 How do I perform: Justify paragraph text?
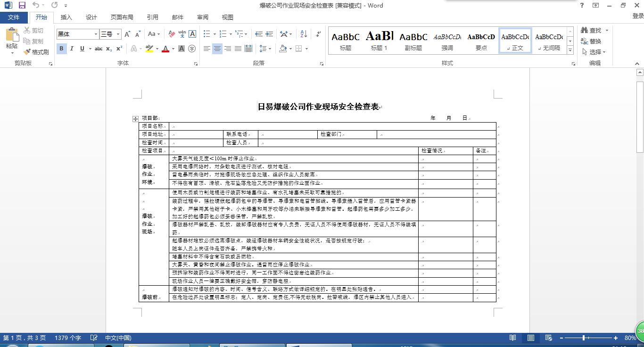(238, 49)
